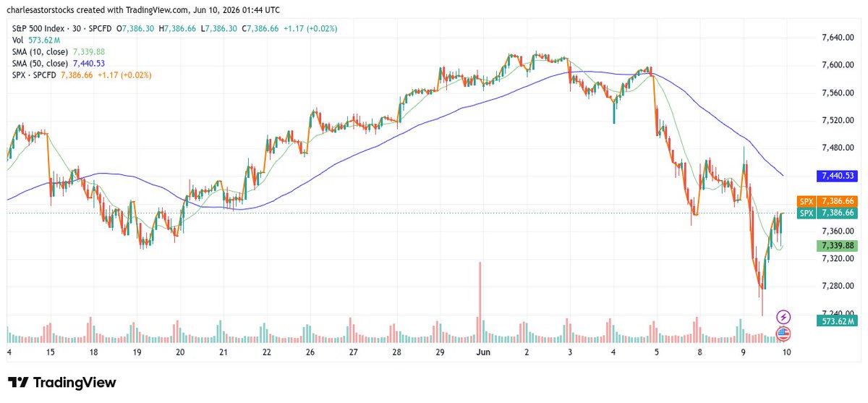Click the 10 date label on time axis

787,352
